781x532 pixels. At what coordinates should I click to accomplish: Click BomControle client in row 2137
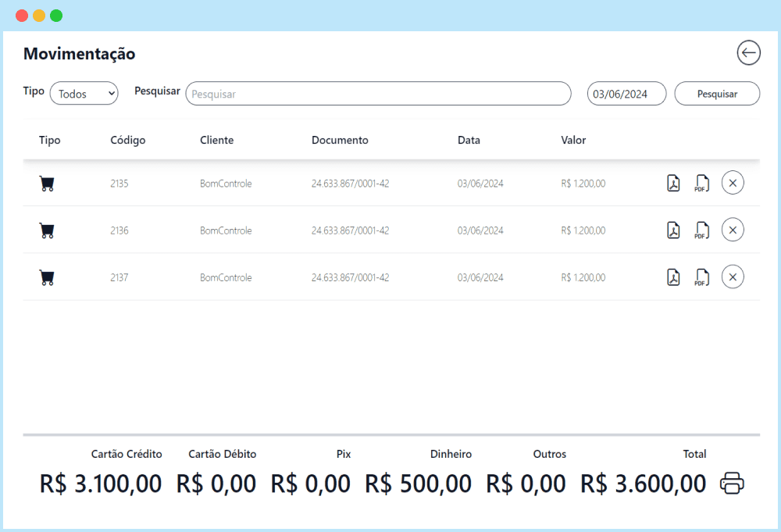point(226,277)
